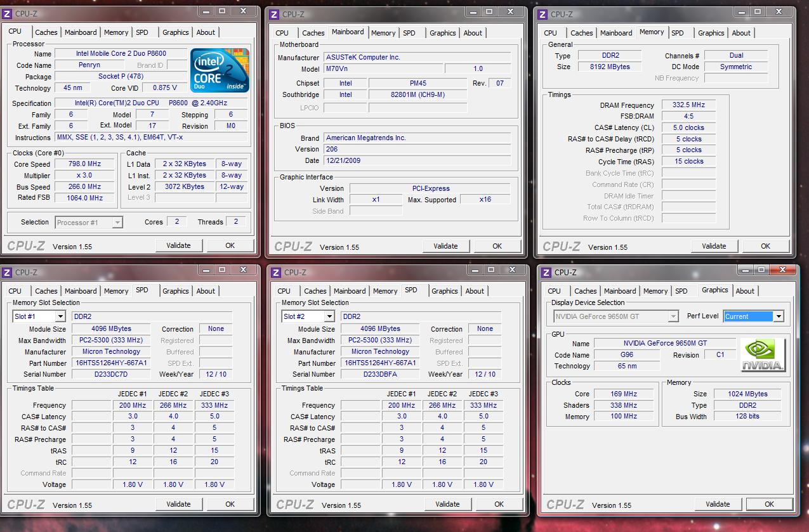Click OK in the Mainboard window

pyautogui.click(x=497, y=246)
